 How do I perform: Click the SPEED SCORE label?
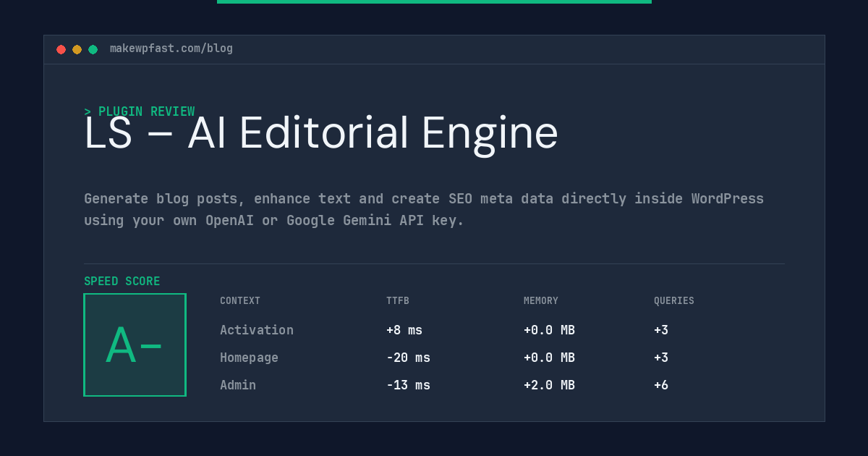[122, 282]
